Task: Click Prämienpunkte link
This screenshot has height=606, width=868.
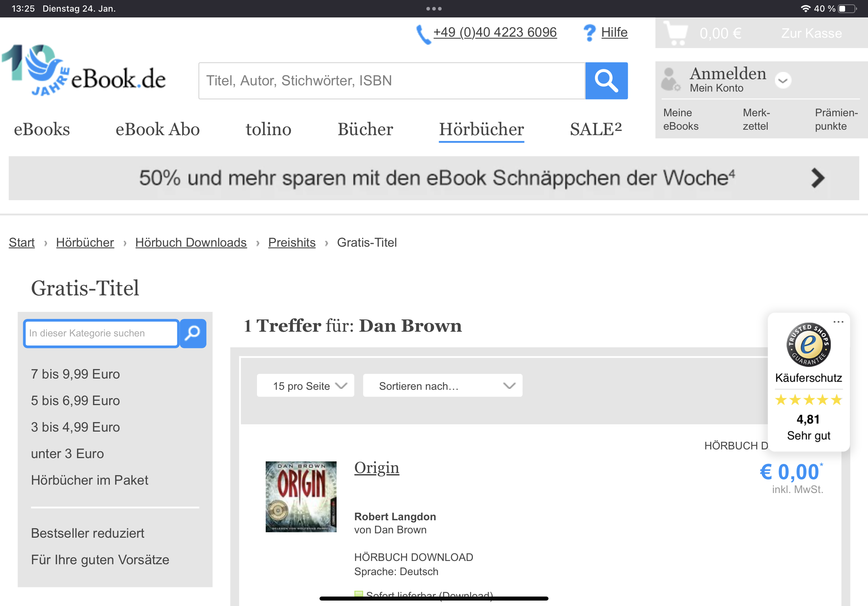Action: pos(836,120)
